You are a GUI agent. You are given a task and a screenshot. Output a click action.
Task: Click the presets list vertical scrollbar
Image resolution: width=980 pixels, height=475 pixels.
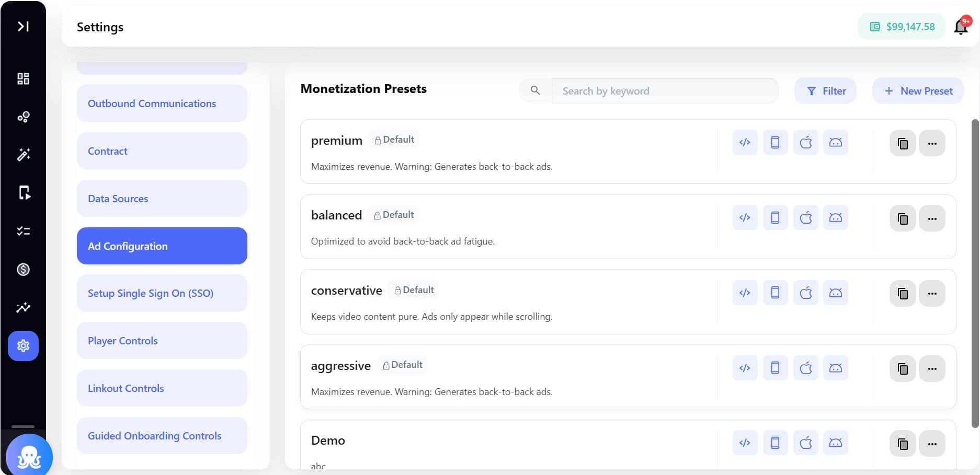(975, 273)
